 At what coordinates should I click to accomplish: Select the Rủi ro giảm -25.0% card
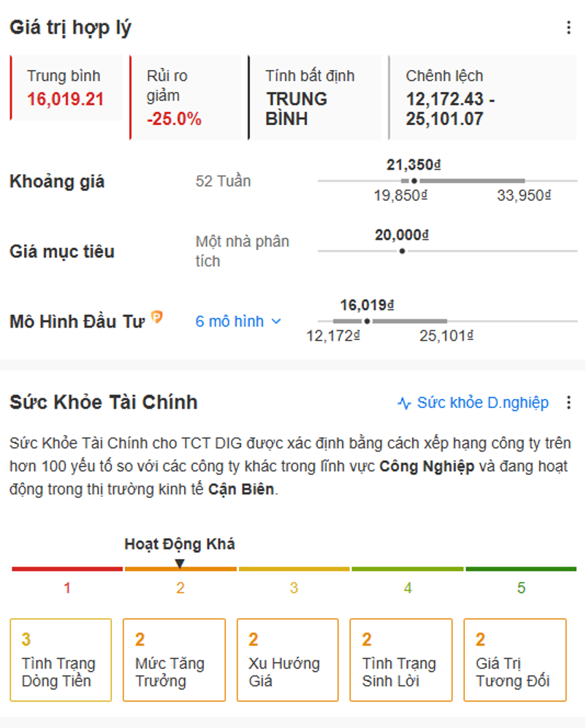tap(185, 97)
